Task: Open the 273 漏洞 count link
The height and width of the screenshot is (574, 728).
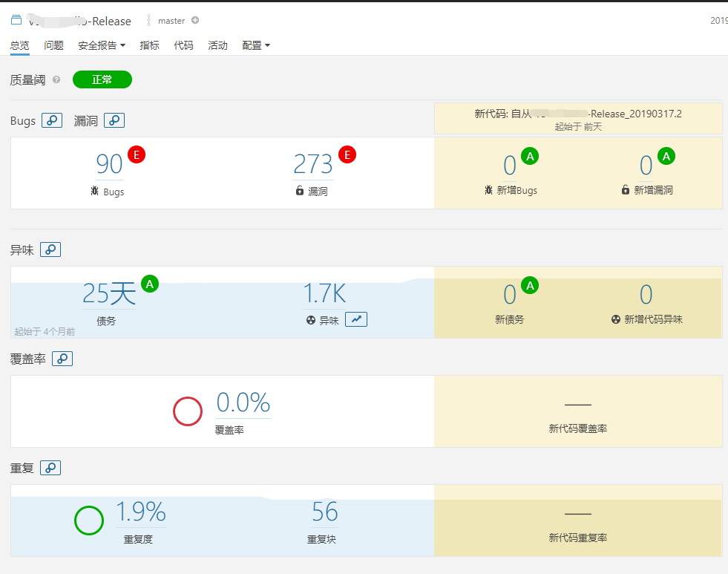Action: tap(313, 164)
